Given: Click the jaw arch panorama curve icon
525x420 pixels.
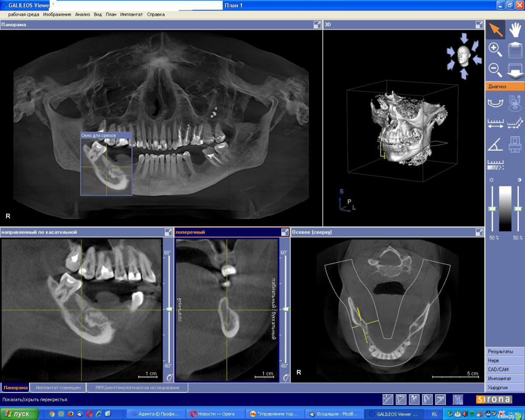Looking at the screenshot, I should tap(495, 103).
